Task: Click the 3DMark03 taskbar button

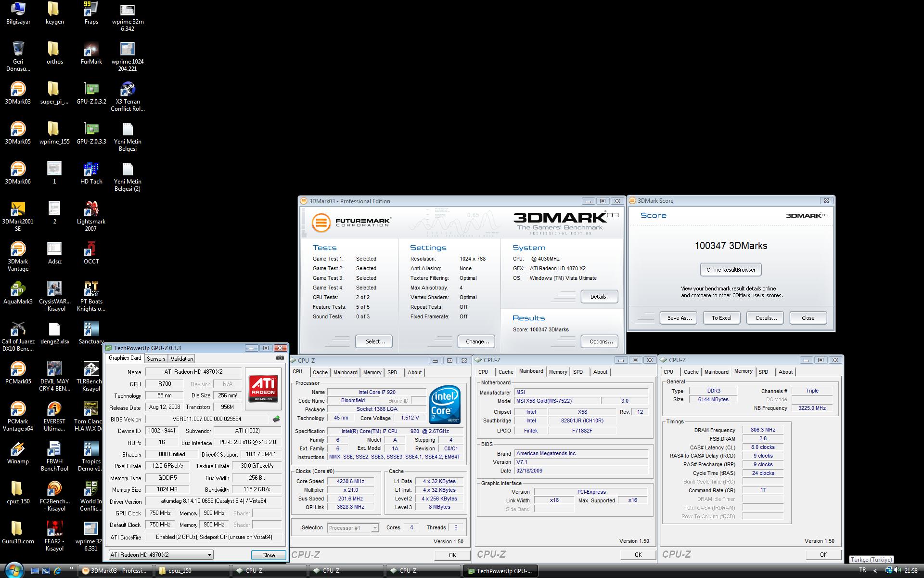Action: click(115, 571)
